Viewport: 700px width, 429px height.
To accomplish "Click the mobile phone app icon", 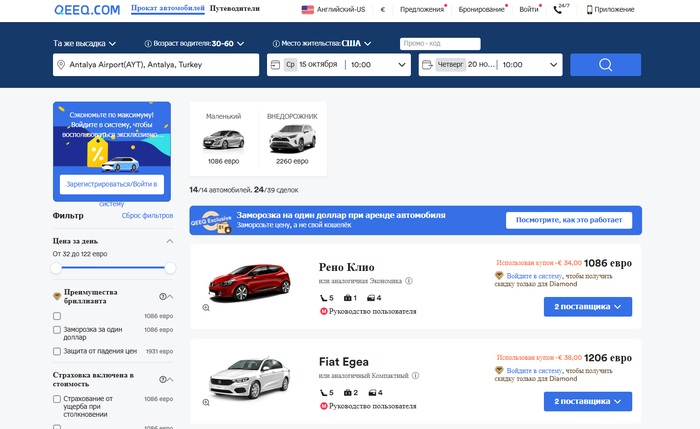I will click(589, 9).
